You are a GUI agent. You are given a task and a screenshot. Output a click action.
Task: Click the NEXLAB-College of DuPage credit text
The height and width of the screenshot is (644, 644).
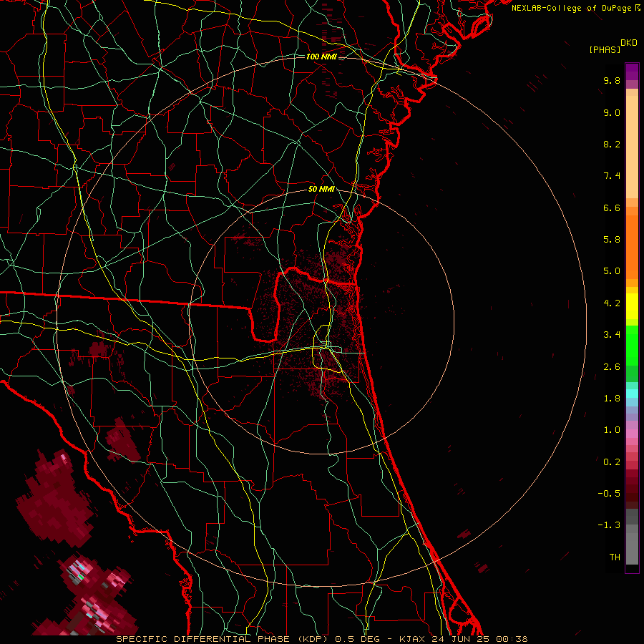pyautogui.click(x=571, y=8)
